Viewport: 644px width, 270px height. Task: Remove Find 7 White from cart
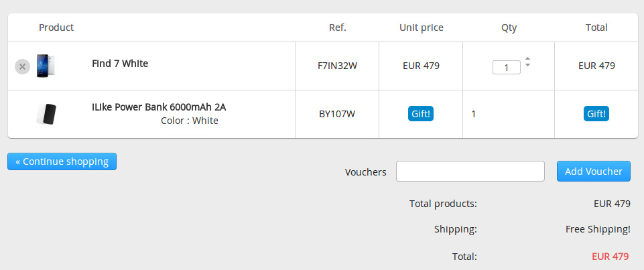point(22,66)
